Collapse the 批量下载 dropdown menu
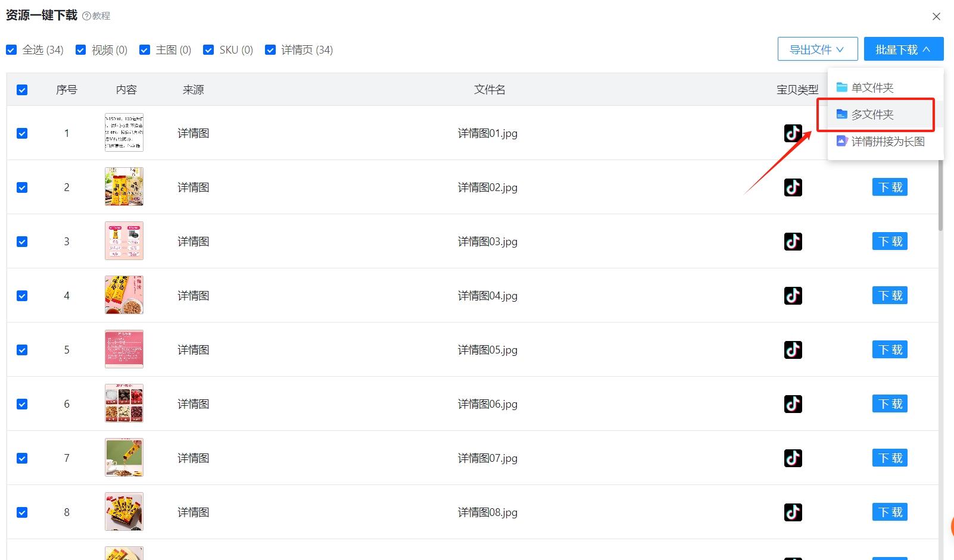 coord(903,49)
